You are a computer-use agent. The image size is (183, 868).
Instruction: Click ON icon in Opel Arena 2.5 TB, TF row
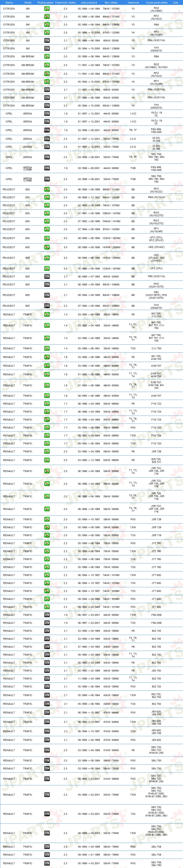pos(47,157)
